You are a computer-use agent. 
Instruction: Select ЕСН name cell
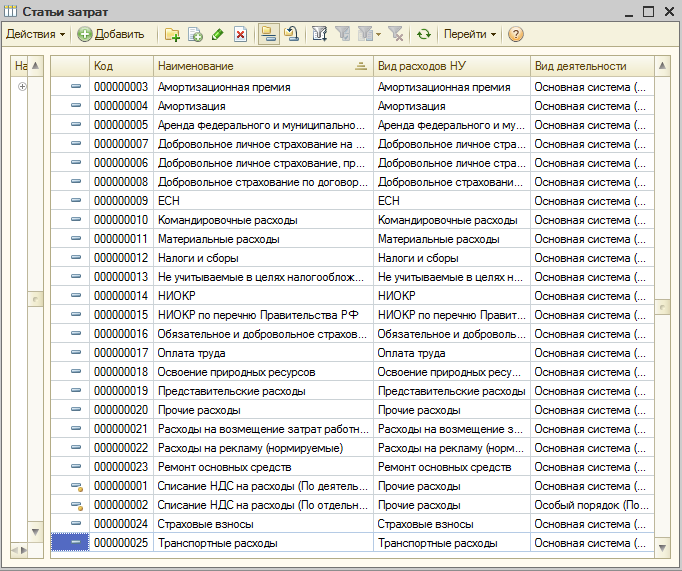click(x=263, y=200)
